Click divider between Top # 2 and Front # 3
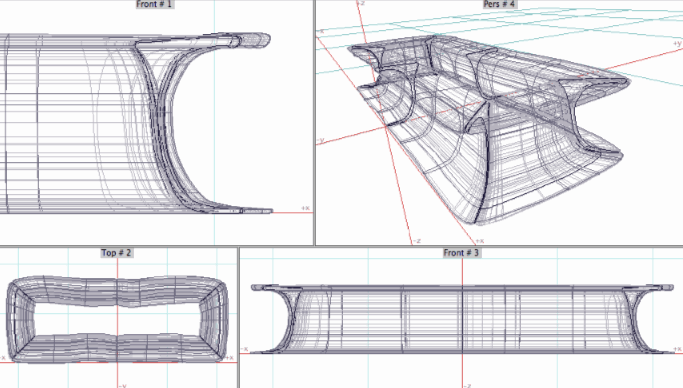 pos(238,317)
